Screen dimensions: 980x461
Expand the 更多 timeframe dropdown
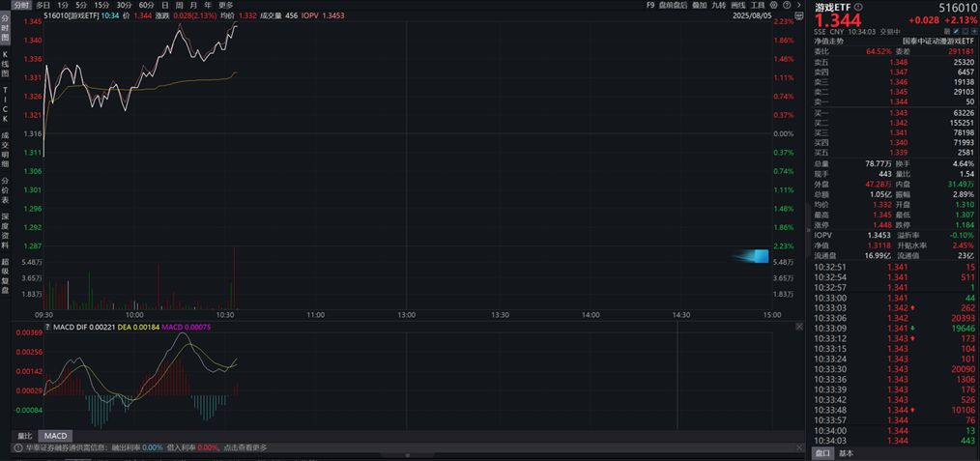pyautogui.click(x=226, y=5)
